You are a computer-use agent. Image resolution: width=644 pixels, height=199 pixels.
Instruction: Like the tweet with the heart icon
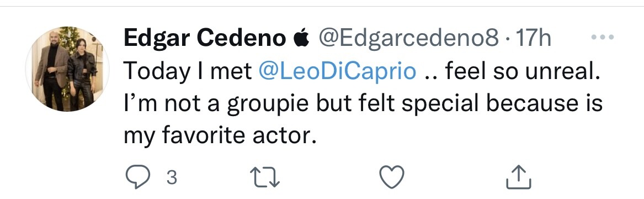[x=391, y=177]
